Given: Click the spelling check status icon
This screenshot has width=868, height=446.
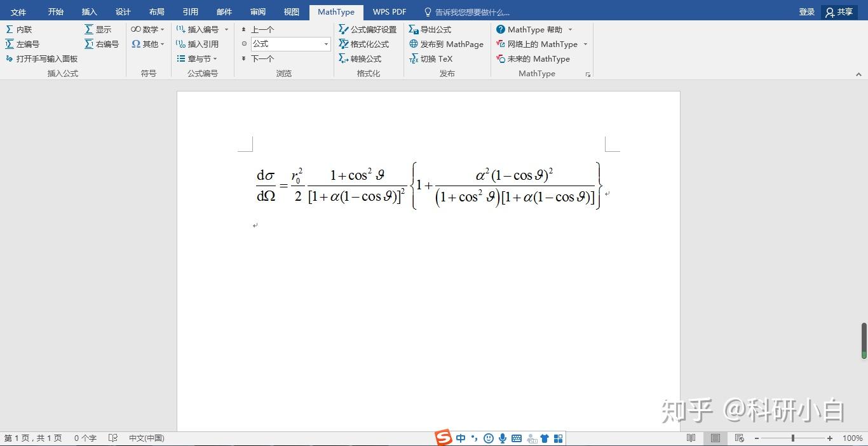Looking at the screenshot, I should pos(113,438).
